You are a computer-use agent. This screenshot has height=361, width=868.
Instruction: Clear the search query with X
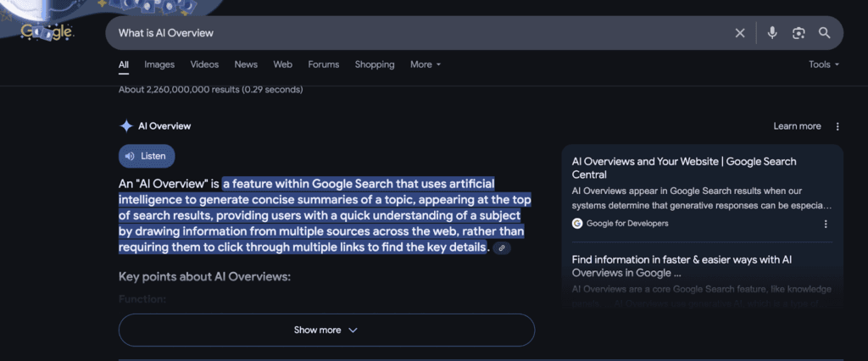[x=739, y=33]
